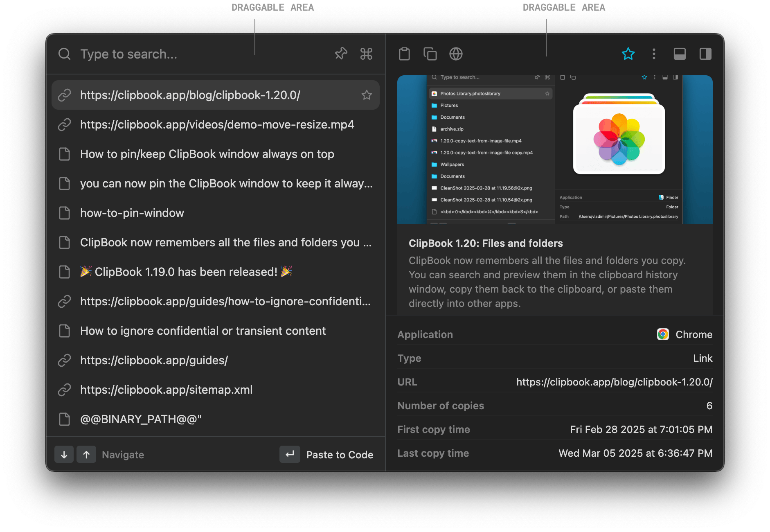
Task: Click the return key icon in footer
Action: (x=290, y=454)
